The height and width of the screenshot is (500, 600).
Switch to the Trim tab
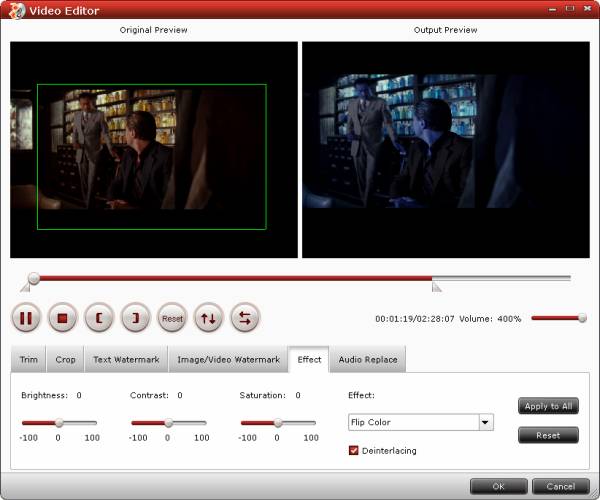[x=29, y=360]
